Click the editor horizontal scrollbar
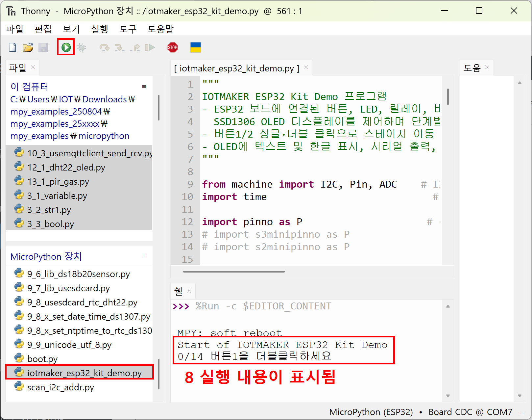Screen dimensions: 532x420 (234, 272)
